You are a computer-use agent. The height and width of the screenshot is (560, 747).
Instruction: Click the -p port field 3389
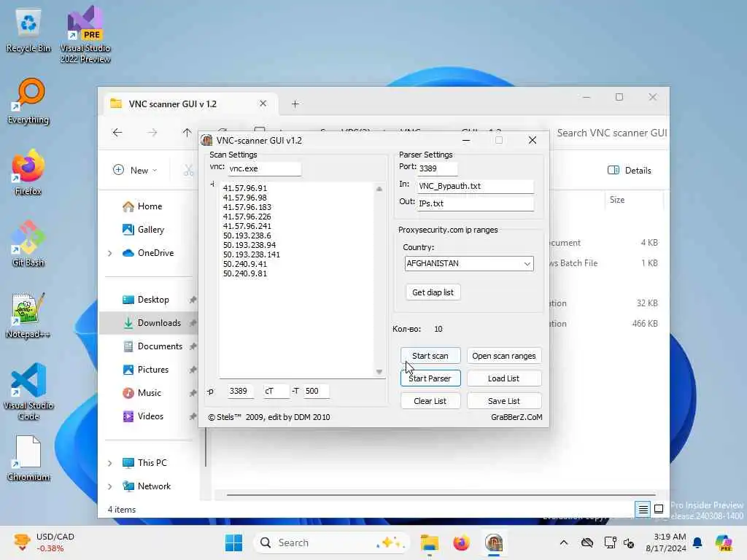tap(239, 391)
